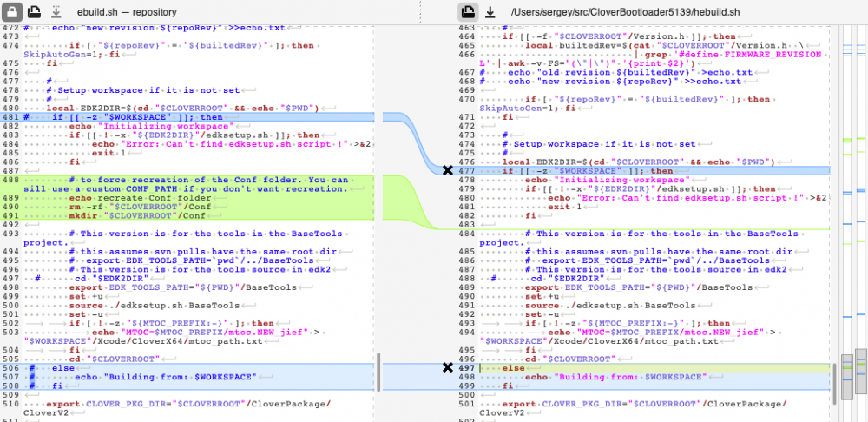Click right line 497 'else'
868x422 pixels.
(514, 368)
